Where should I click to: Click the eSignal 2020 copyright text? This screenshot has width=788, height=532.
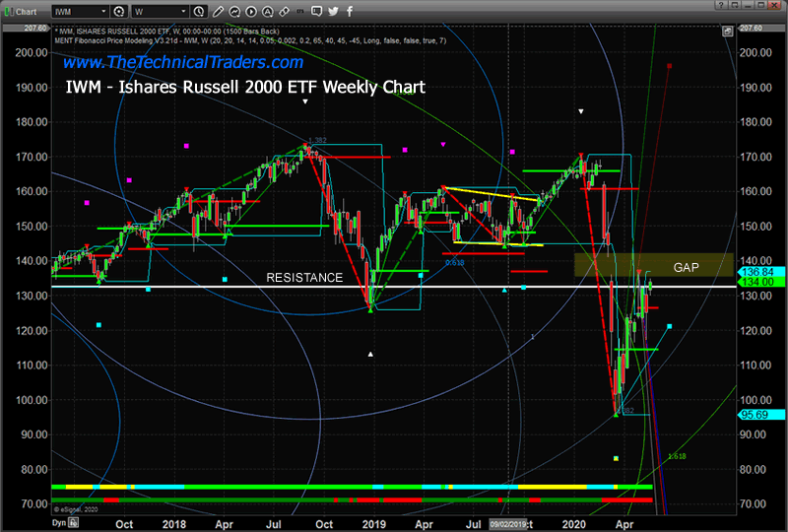pos(76,509)
